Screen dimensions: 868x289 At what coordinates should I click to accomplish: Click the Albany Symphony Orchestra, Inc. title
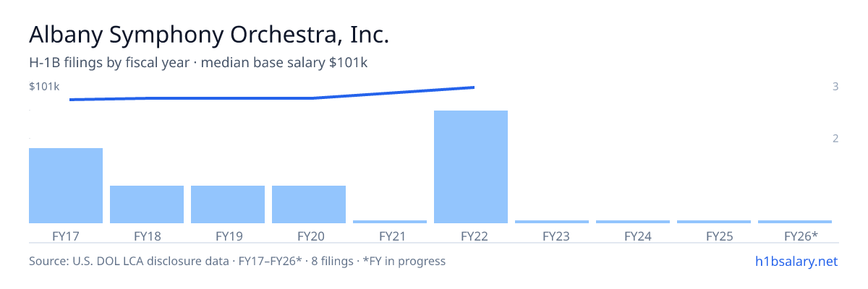coord(210,35)
